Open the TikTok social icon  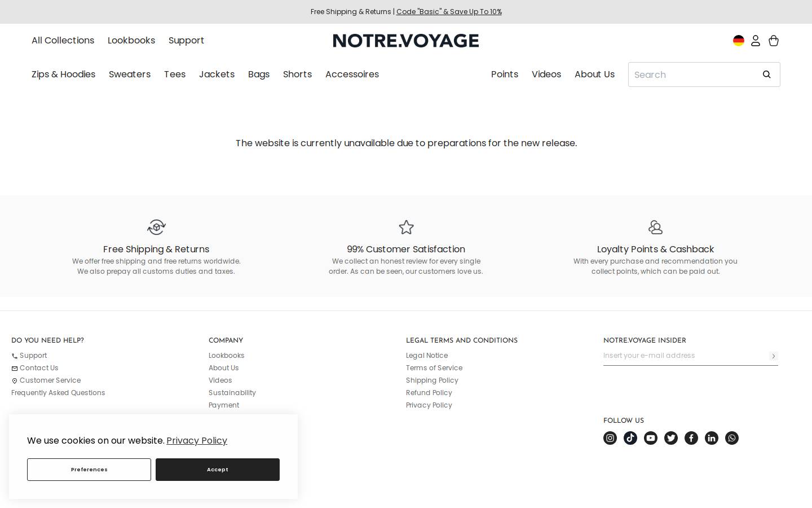click(630, 438)
